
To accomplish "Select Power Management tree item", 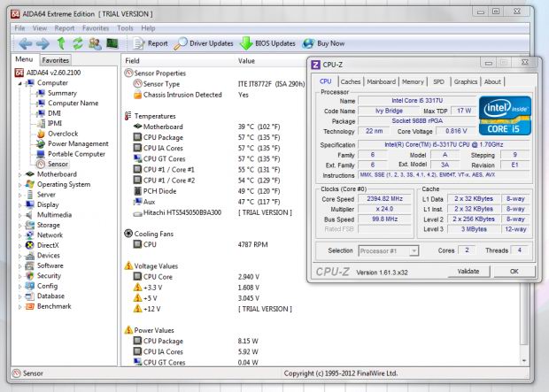I will [78, 143].
